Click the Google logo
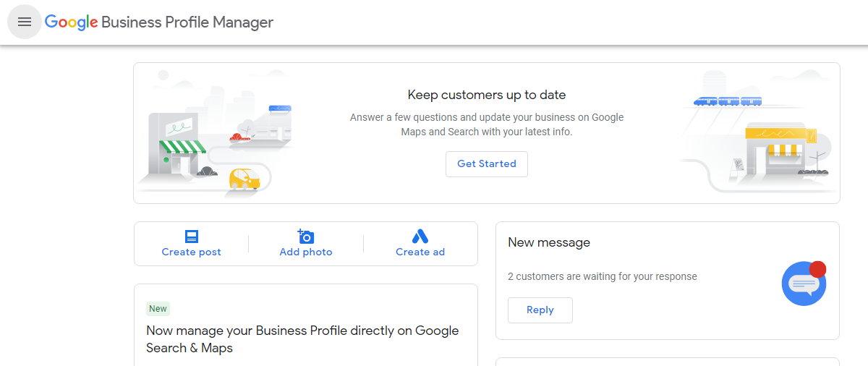Image resolution: width=868 pixels, height=366 pixels. [71, 22]
